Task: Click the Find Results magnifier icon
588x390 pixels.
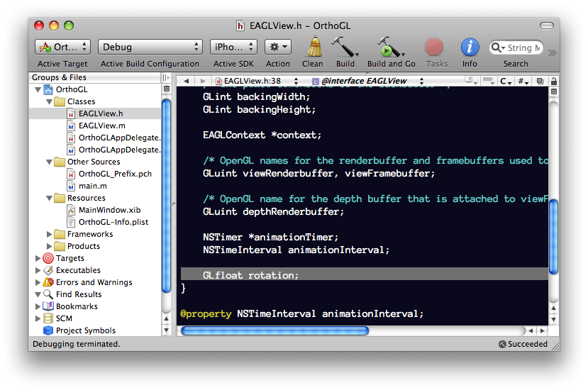Action: click(48, 294)
